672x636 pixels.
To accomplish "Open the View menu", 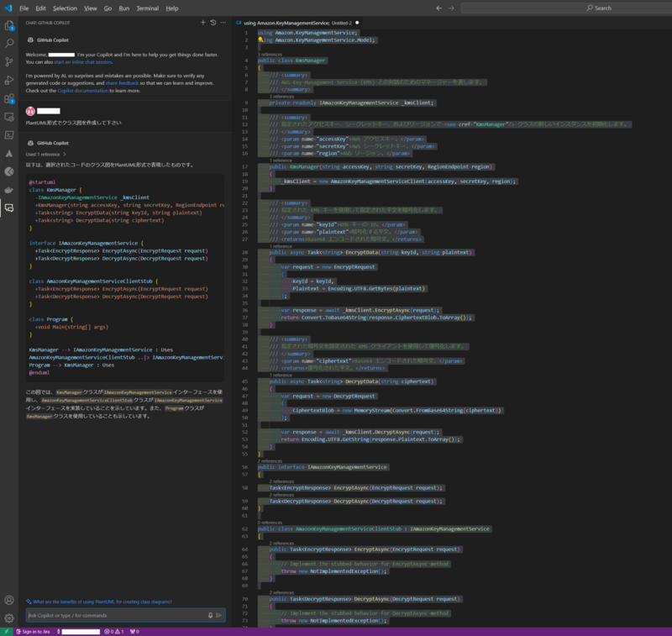I will point(91,8).
